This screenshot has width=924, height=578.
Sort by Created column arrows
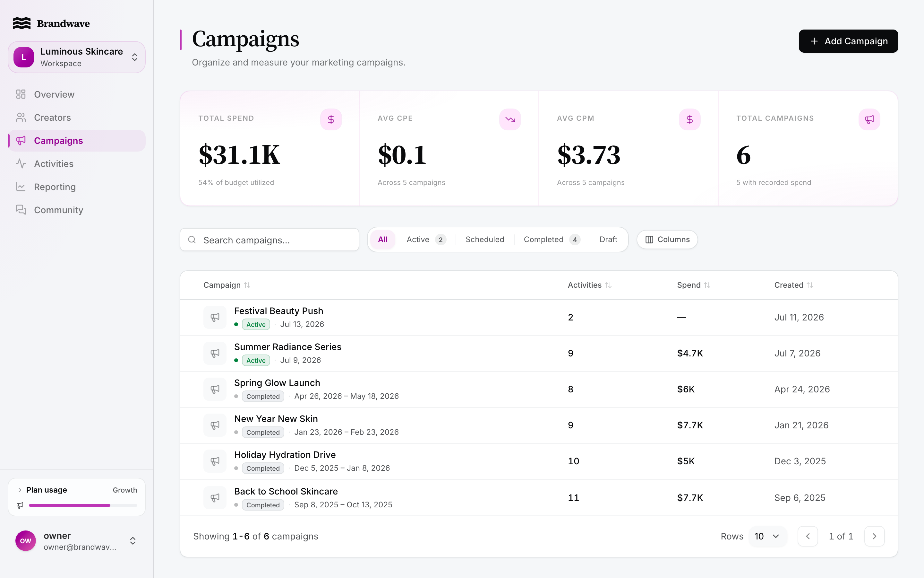coord(810,285)
